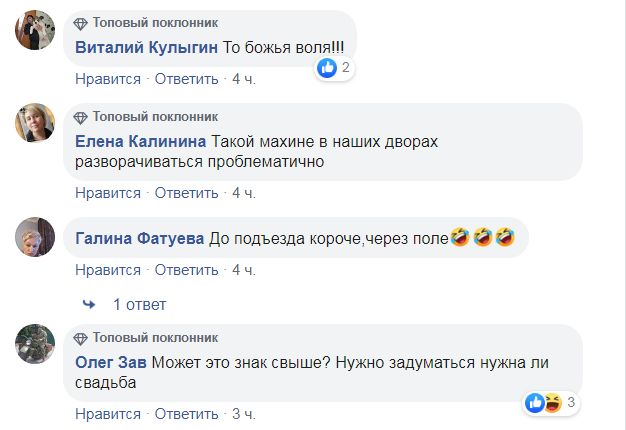Open like reactions on Виталий Кулыгин's comment

(x=334, y=68)
